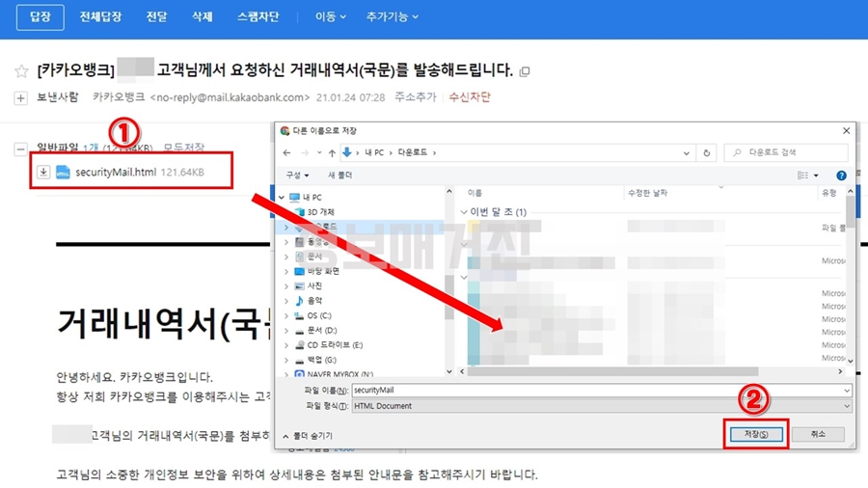This screenshot has height=488, width=868.
Task: Expand address bar history dropdown
Action: tap(687, 153)
